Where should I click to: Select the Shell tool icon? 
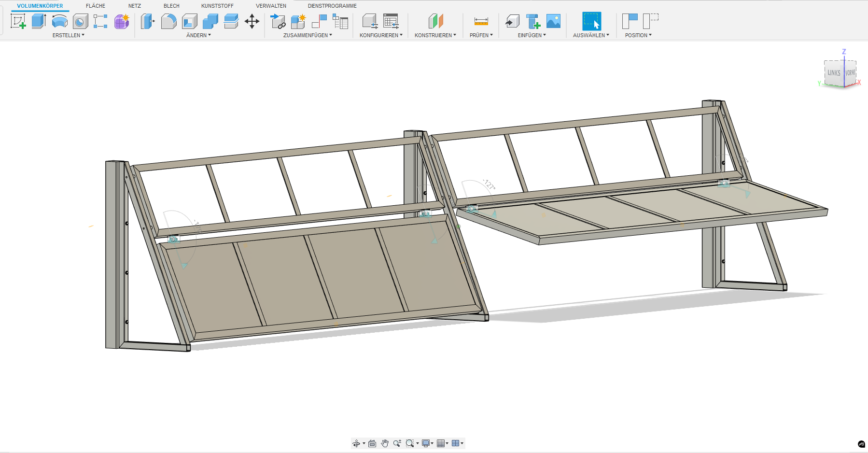pyautogui.click(x=189, y=21)
